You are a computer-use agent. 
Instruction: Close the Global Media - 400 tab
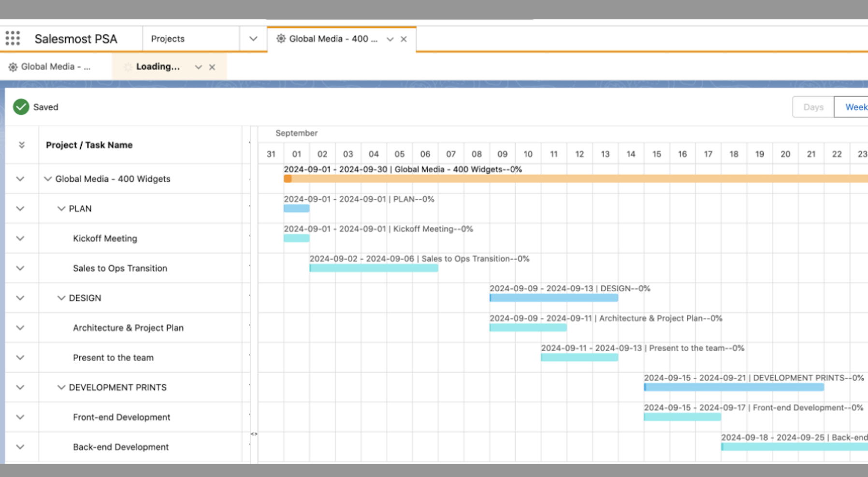click(x=404, y=39)
